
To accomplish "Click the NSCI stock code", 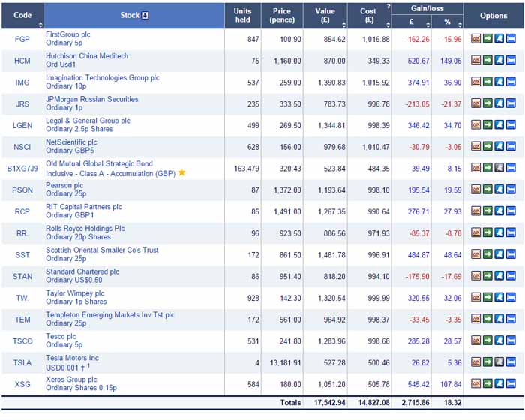I will pos(22,147).
